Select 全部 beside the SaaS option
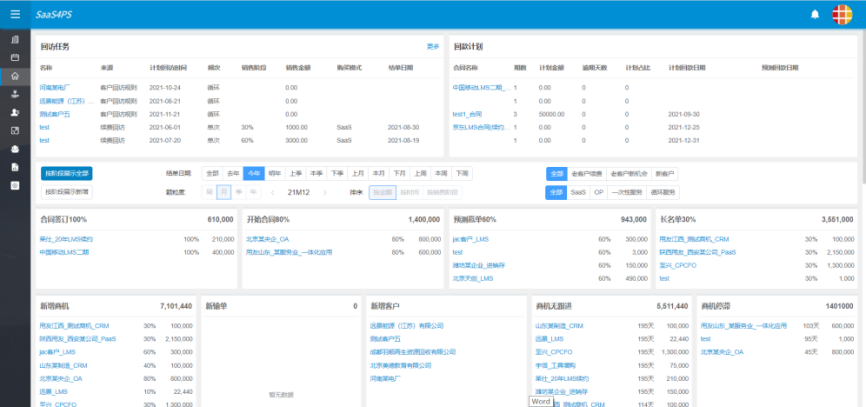Viewport: 866px width, 407px height. pos(557,192)
